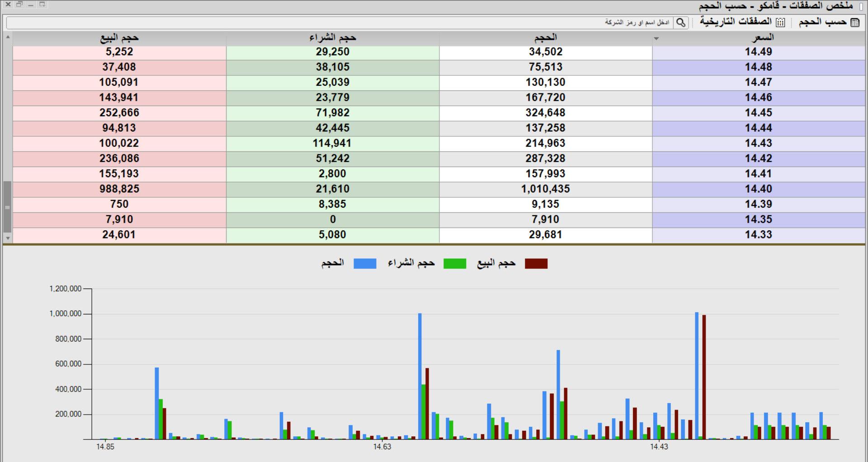Click the حجم البيع column header
This screenshot has width=868, height=462.
point(119,38)
